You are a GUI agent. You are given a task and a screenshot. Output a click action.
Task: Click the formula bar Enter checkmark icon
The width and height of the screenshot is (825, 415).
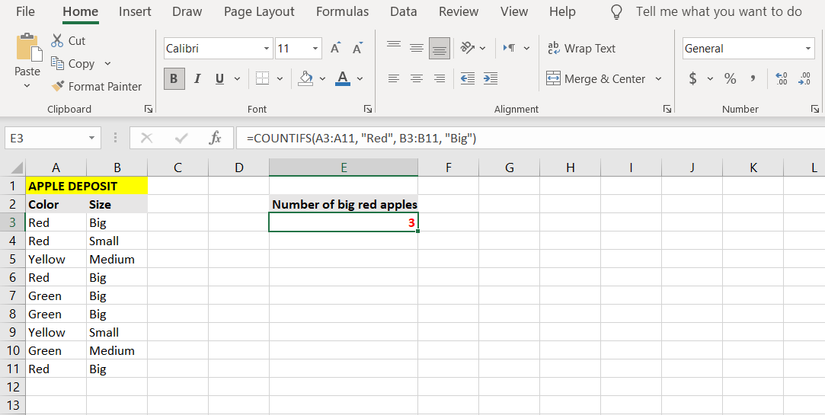[182, 138]
